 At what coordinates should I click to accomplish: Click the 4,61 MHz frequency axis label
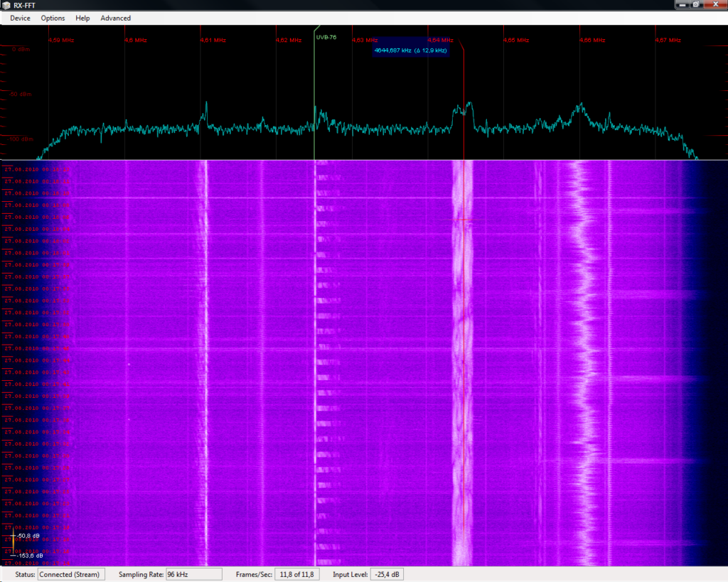(x=213, y=41)
